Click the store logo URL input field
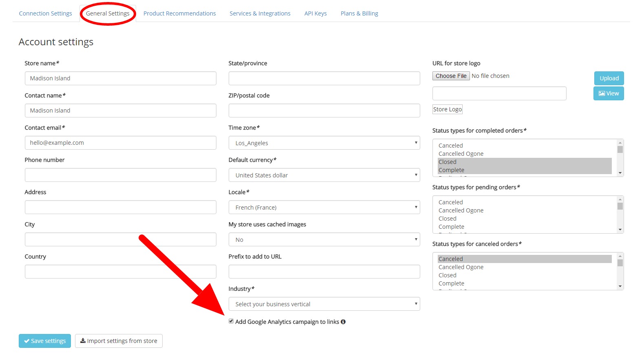The height and width of the screenshot is (356, 644). pos(499,93)
